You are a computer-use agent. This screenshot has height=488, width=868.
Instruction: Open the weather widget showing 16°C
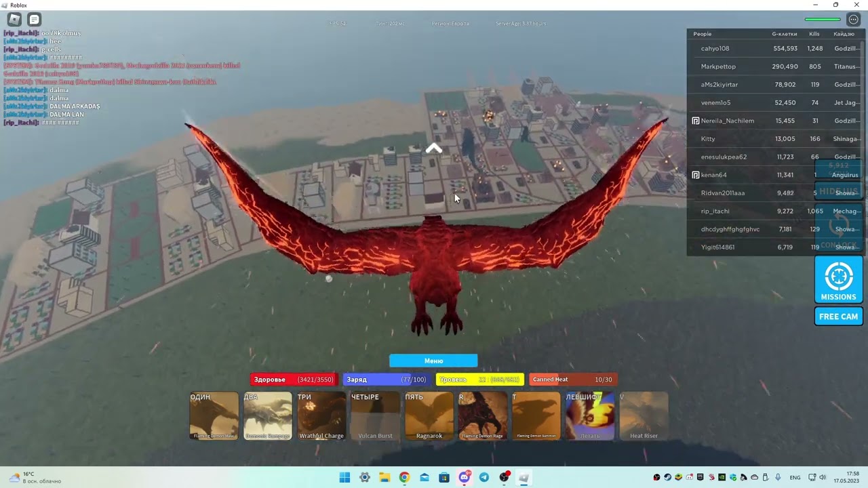click(35, 477)
